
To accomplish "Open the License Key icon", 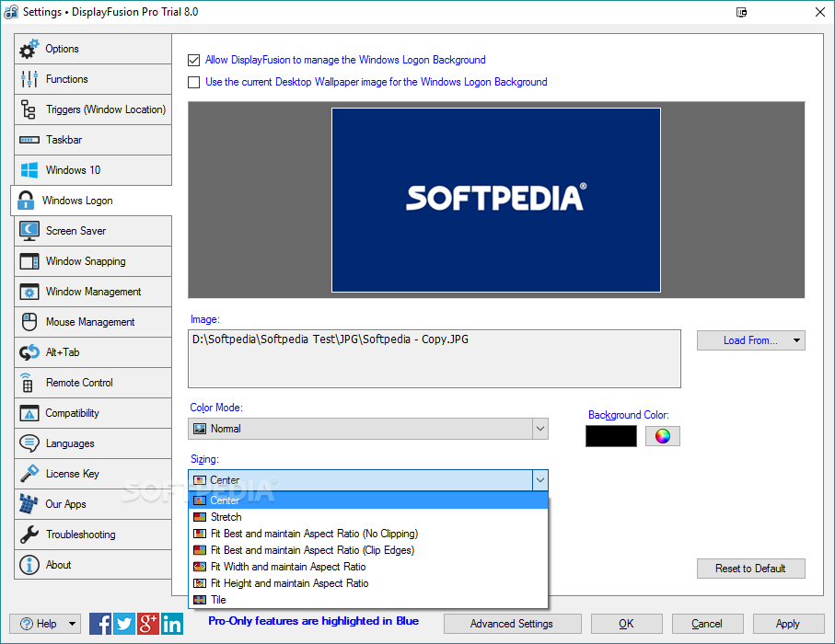I will pos(29,474).
